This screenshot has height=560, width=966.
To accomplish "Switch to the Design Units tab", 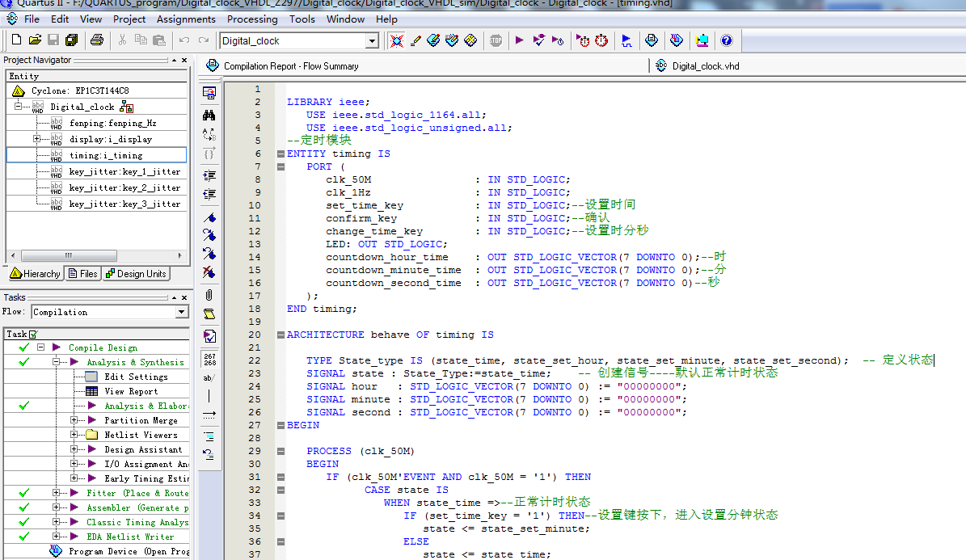I will [x=136, y=274].
